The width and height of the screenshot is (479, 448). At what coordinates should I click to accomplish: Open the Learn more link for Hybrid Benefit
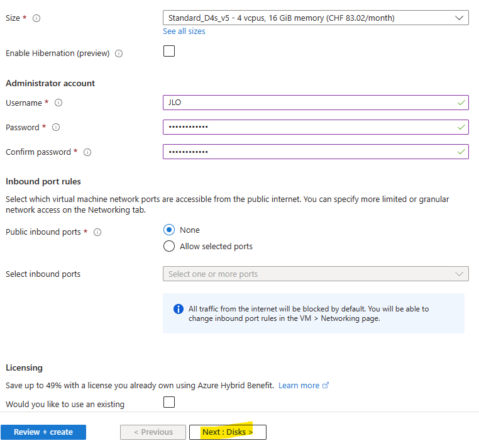click(x=299, y=385)
